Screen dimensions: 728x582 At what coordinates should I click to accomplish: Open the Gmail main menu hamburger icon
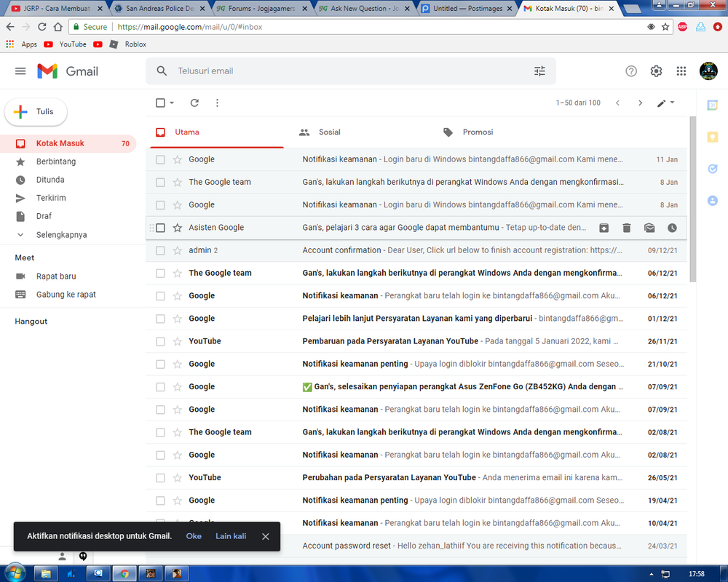[20, 71]
